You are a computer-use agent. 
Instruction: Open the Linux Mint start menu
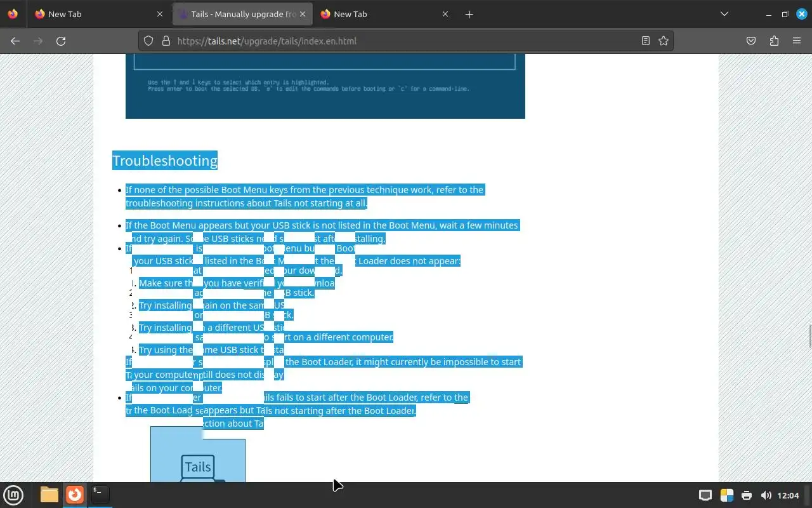tap(13, 495)
